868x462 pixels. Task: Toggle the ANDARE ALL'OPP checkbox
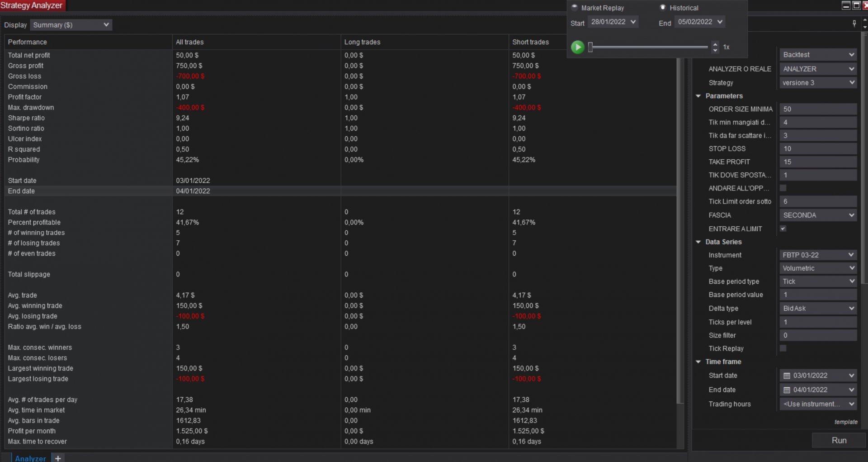(x=783, y=188)
